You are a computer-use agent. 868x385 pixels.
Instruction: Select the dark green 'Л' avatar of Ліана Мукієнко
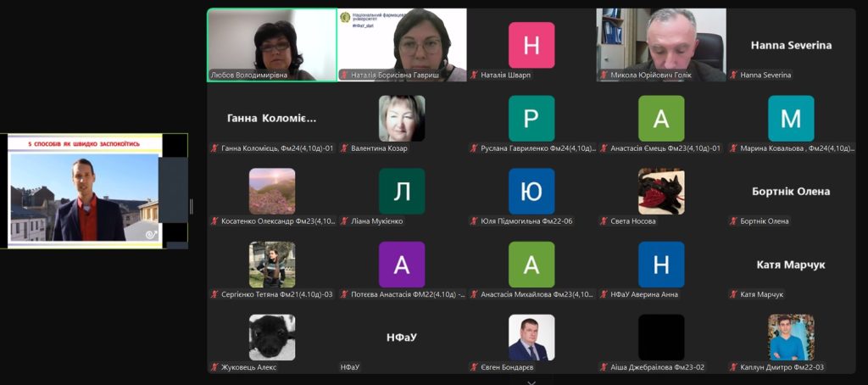click(402, 191)
